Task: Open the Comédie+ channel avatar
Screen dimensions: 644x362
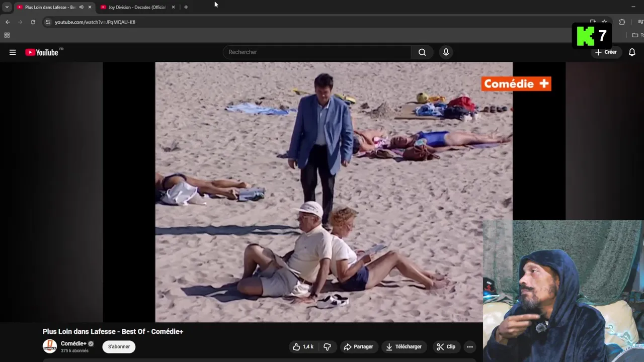Action: point(50,346)
